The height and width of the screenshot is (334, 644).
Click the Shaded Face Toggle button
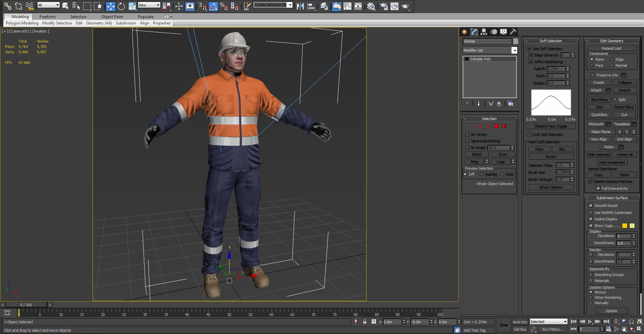pos(551,126)
